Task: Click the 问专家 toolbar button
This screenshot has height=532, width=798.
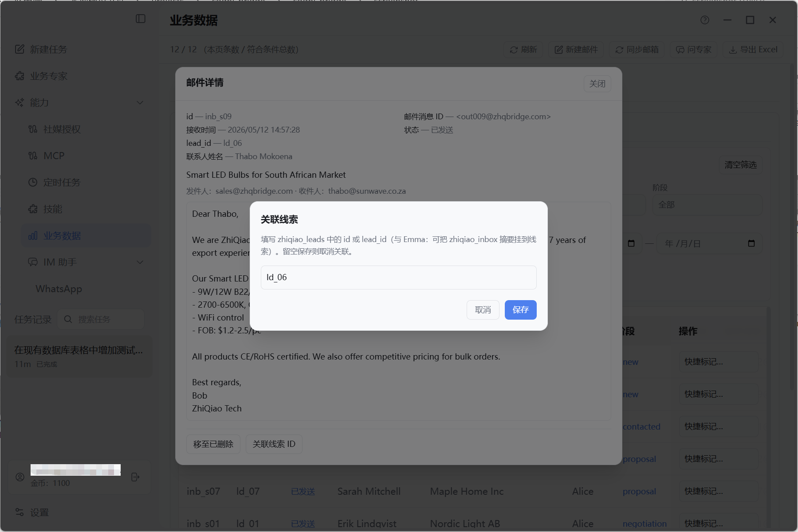Action: point(693,50)
